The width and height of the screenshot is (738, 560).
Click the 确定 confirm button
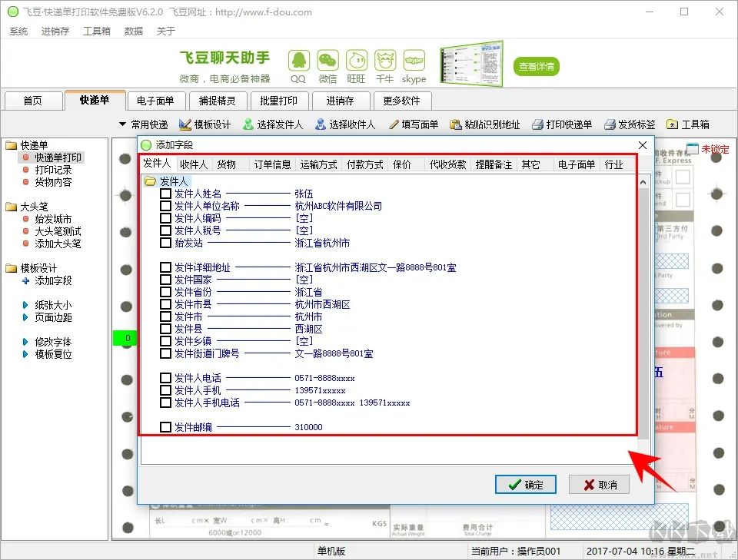[x=526, y=485]
